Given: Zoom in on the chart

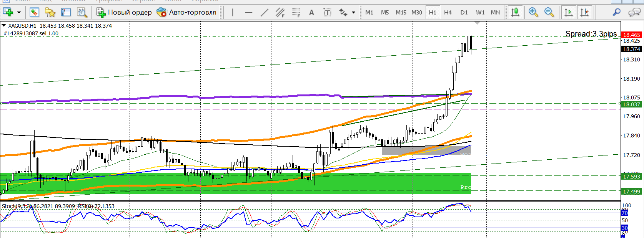Looking at the screenshot, I should coord(533,12).
